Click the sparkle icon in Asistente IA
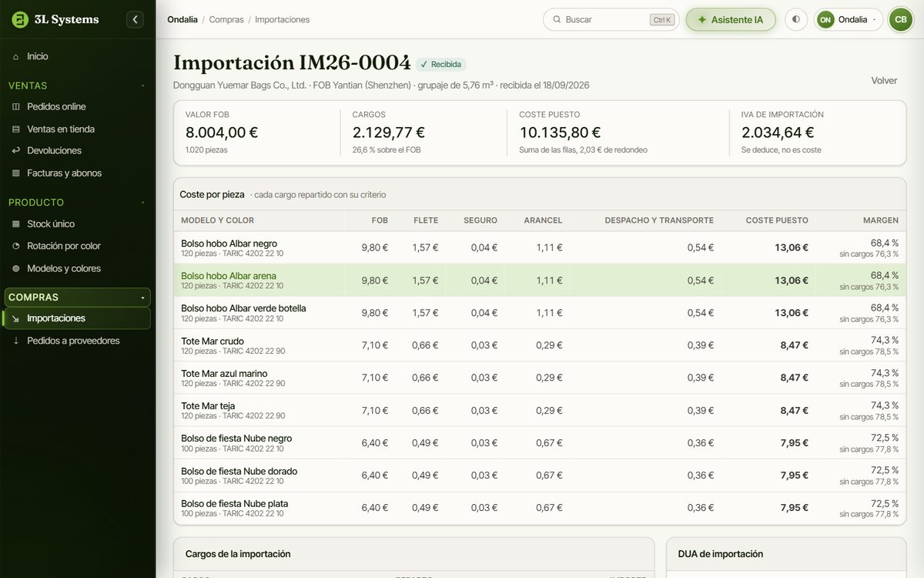 tap(701, 19)
